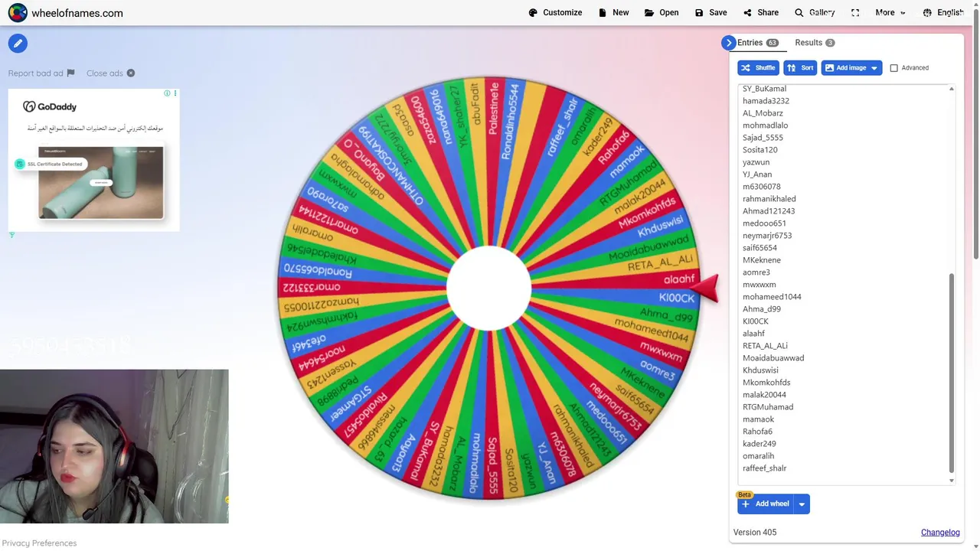Select entry text 'AL_Mobarz'
The height and width of the screenshot is (551, 980).
pos(763,113)
